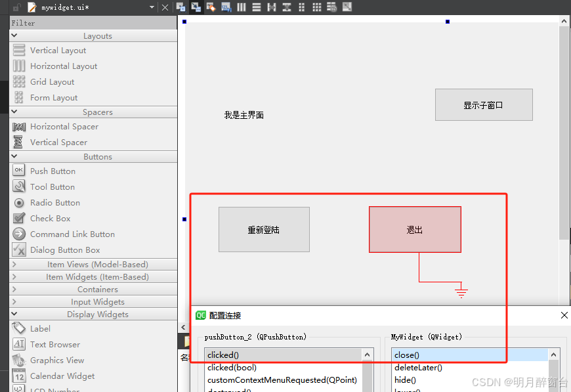Select clicked(bool) signal
The image size is (571, 392).
click(x=284, y=367)
